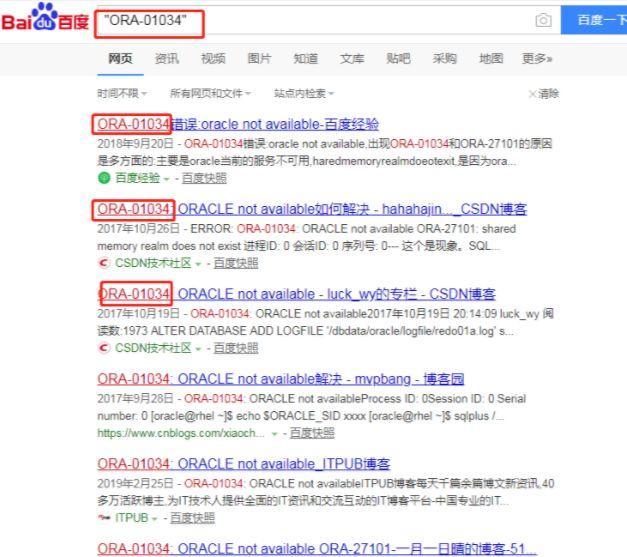Open result "ORA-27101-一月一日晴的博客-51..."
The image size is (627, 557).
coord(317,549)
